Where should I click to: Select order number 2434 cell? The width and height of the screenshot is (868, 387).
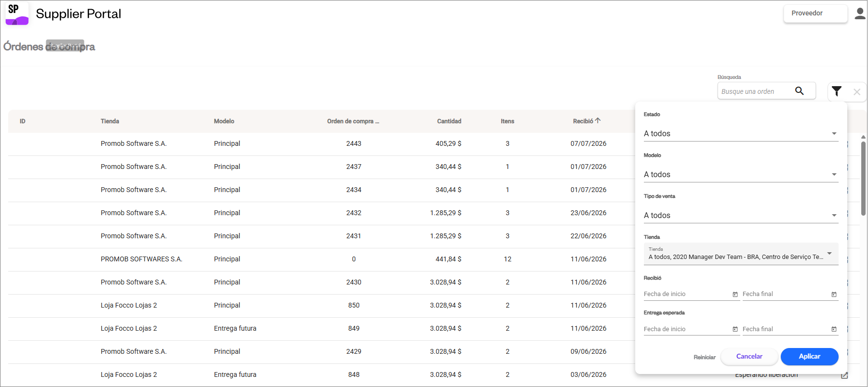[x=354, y=190]
